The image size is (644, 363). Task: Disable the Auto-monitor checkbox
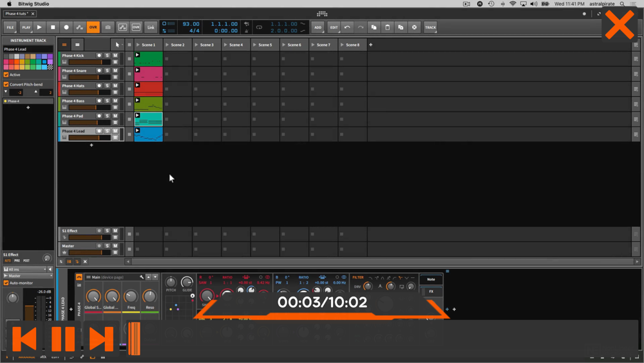pos(6,283)
